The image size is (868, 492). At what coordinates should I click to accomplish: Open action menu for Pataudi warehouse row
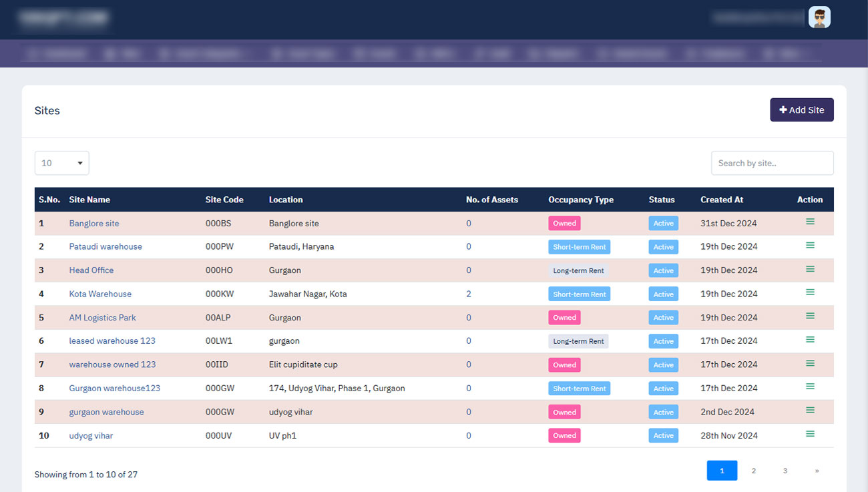click(810, 246)
